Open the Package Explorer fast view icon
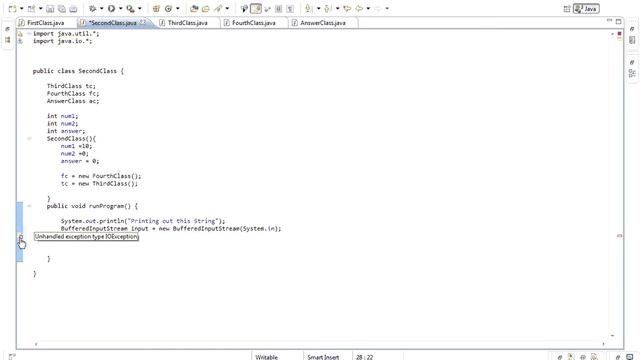 [7, 40]
